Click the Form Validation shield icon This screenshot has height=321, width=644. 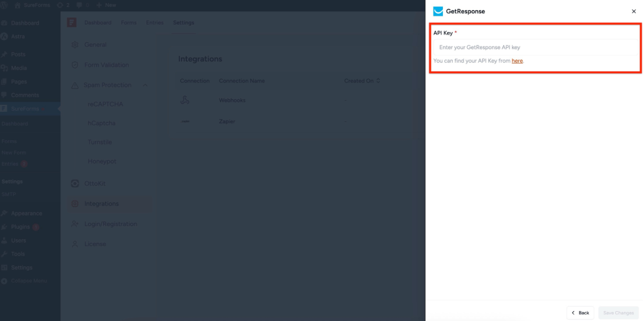pos(75,65)
